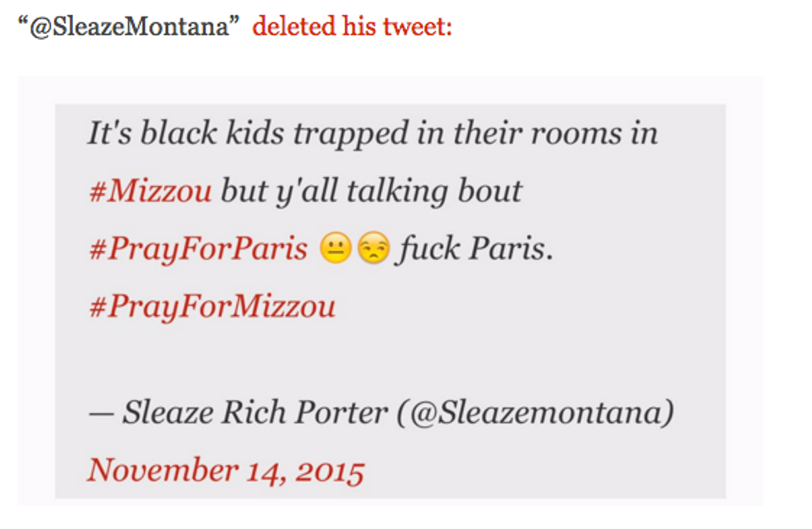This screenshot has height=529, width=812.
Task: Click the author name Sleaze Rich Porter
Action: [x=254, y=412]
